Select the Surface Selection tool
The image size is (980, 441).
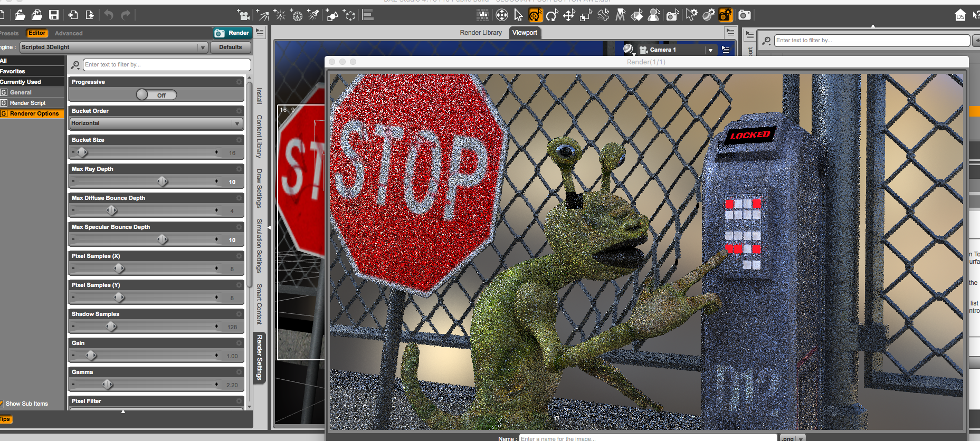coord(637,15)
